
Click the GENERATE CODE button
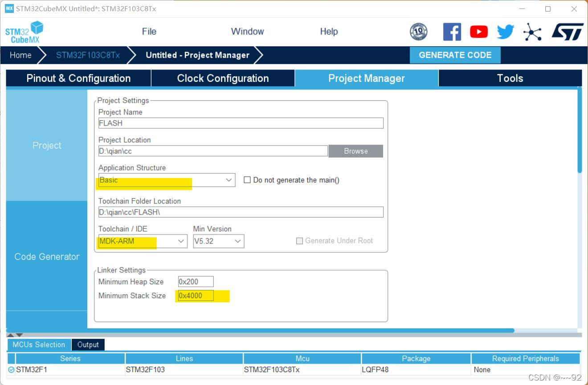455,55
